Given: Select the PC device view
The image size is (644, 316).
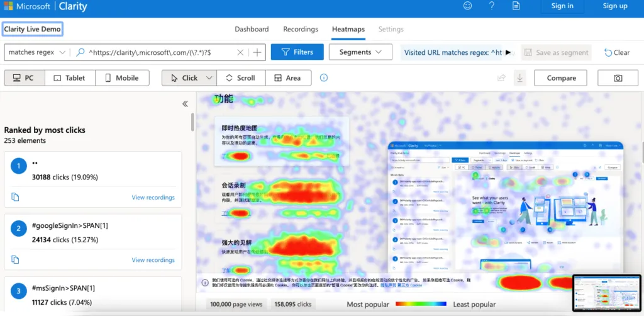Looking at the screenshot, I should point(25,78).
